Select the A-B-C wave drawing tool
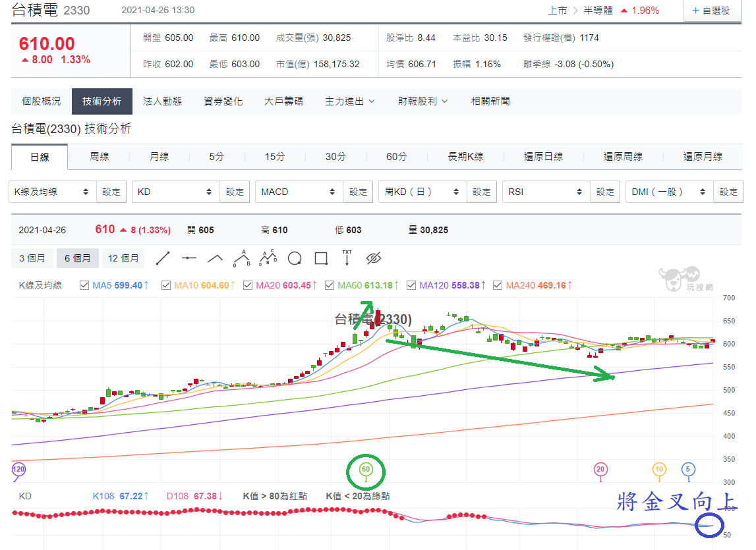The image size is (756, 550). [268, 258]
